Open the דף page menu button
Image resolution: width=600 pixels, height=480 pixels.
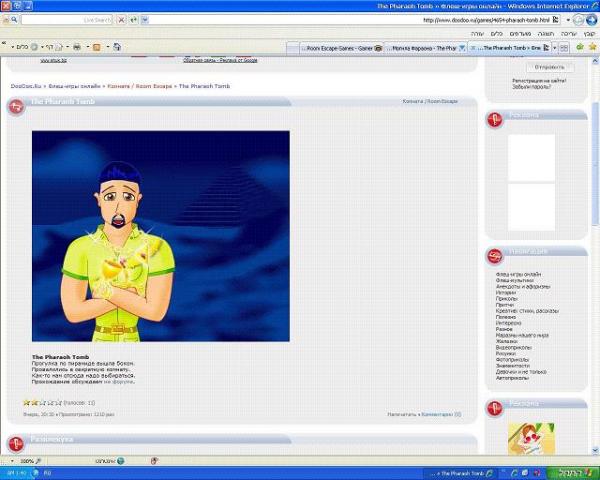click(54, 47)
